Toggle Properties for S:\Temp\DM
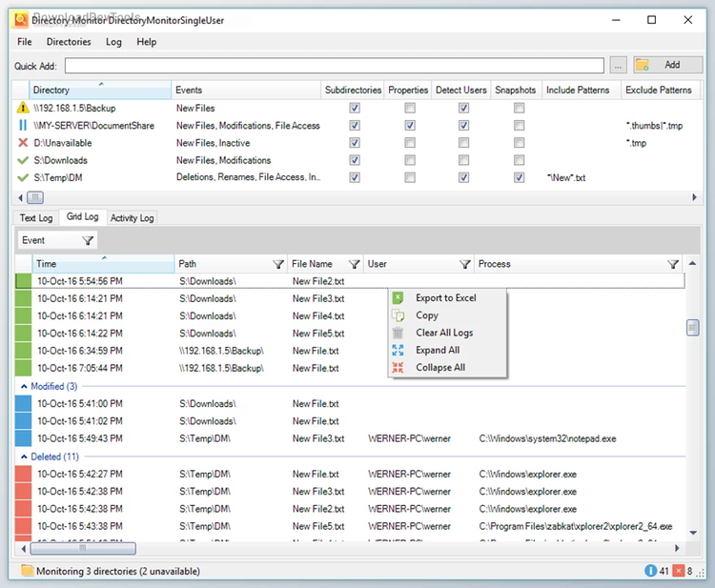This screenshot has width=715, height=588. (410, 177)
